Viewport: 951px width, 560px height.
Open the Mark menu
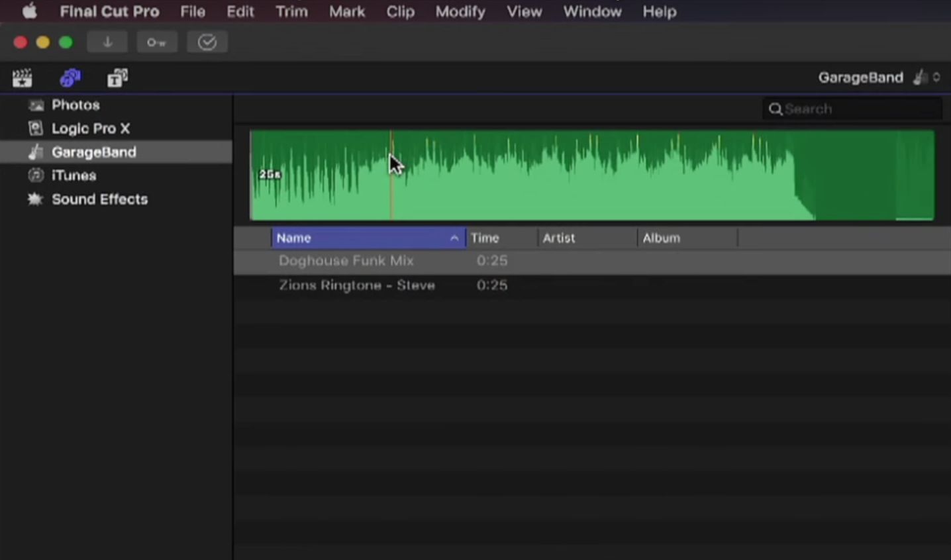(347, 11)
